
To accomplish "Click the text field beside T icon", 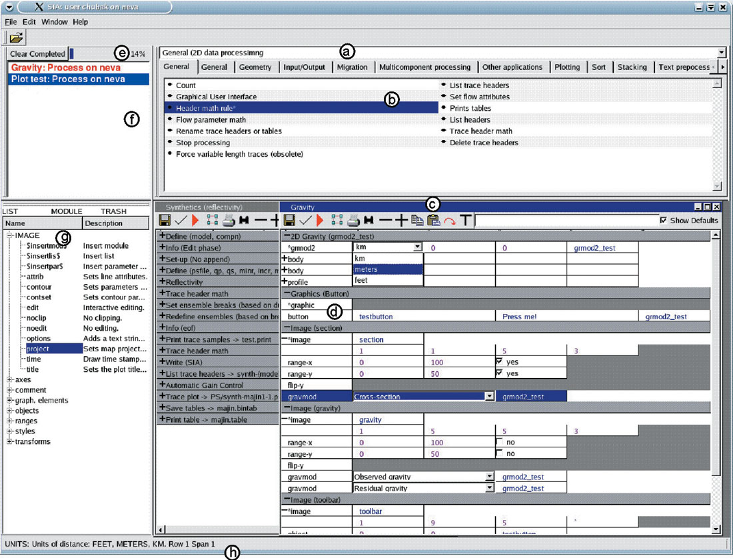I will (566, 220).
